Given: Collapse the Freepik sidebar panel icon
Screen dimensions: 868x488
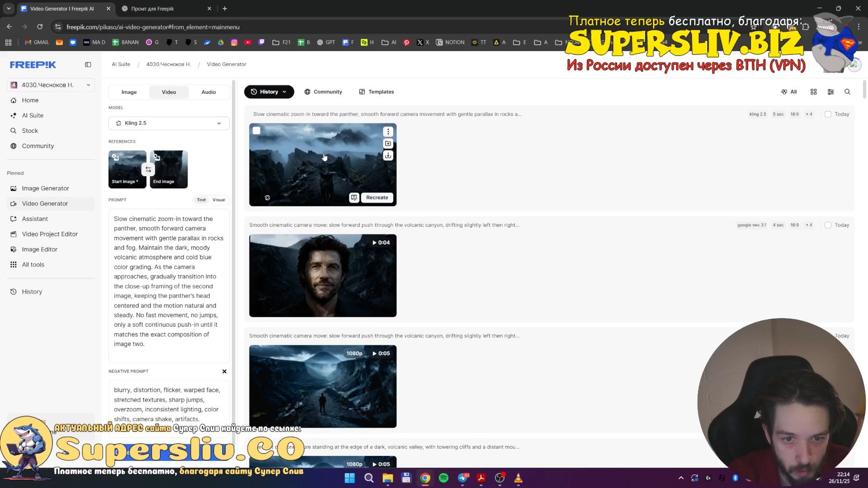Looking at the screenshot, I should pos(88,65).
